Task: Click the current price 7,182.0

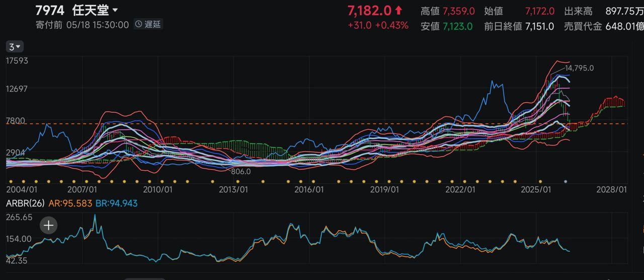Action: click(x=369, y=10)
